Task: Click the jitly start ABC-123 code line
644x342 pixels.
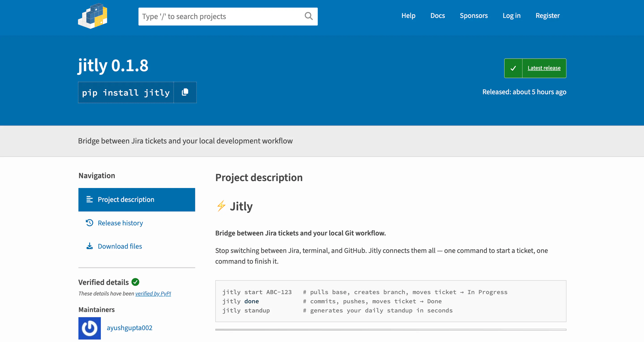Action: [365, 292]
